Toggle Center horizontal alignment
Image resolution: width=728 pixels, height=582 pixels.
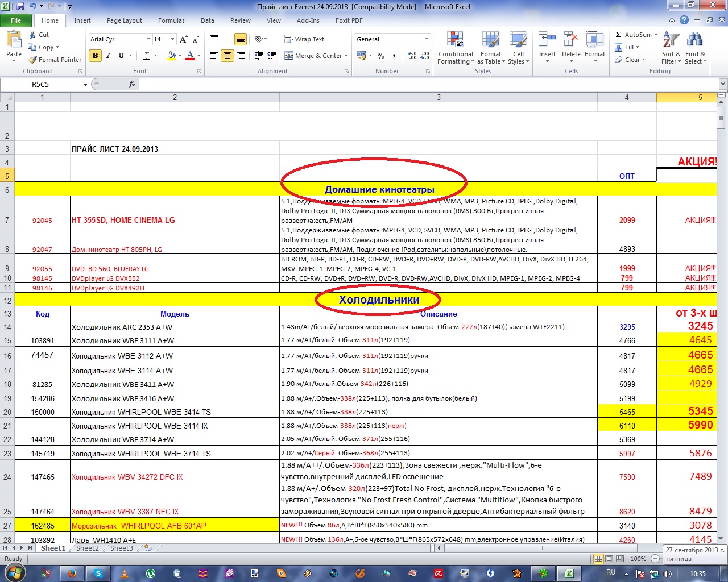(227, 56)
